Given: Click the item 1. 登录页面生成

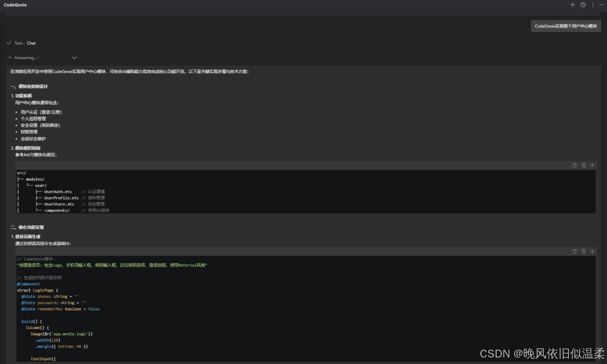Looking at the screenshot, I should 26,237.
